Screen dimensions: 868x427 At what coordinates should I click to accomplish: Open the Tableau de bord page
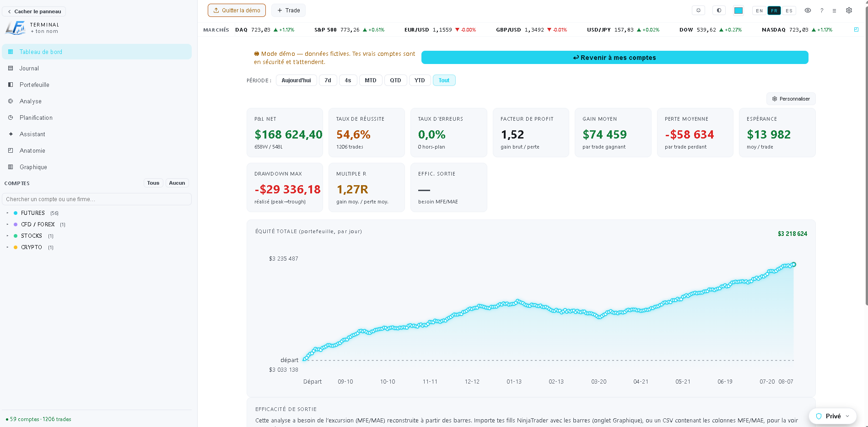(x=97, y=52)
